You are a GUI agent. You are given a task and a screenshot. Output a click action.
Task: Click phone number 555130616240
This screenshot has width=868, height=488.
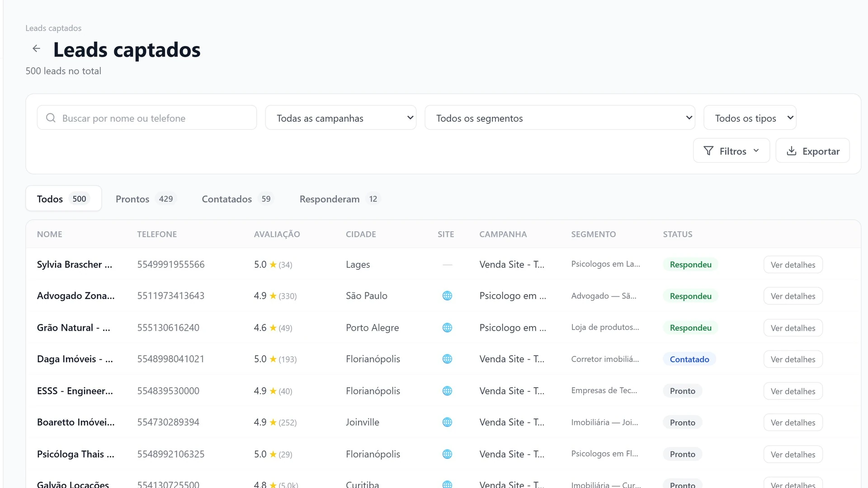tap(168, 328)
